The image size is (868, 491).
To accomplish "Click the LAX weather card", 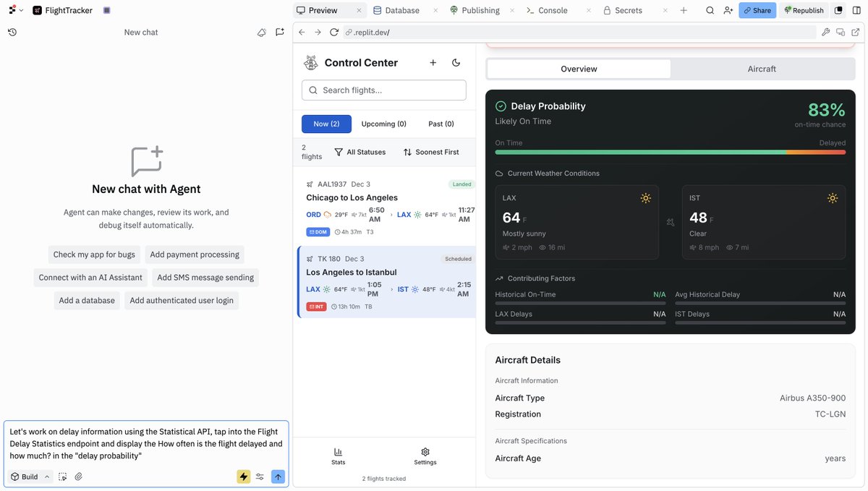I will pos(576,222).
